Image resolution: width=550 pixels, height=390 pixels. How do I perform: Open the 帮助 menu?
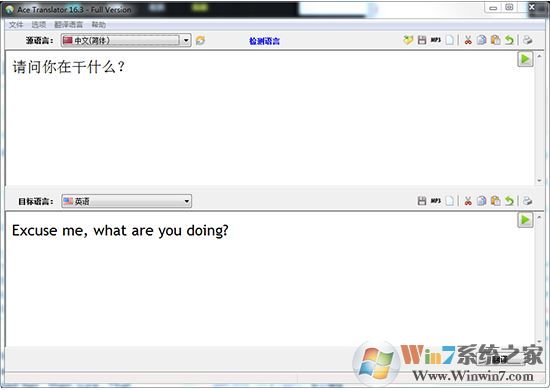(99, 25)
